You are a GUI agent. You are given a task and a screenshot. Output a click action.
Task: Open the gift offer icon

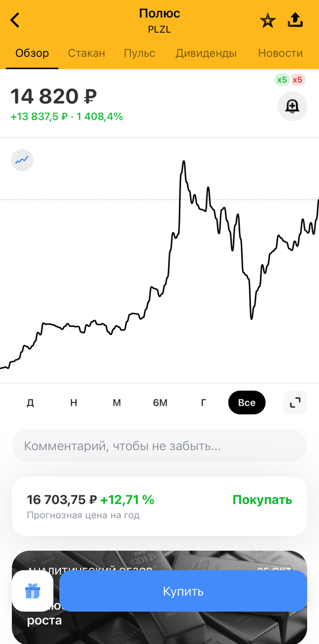[33, 590]
